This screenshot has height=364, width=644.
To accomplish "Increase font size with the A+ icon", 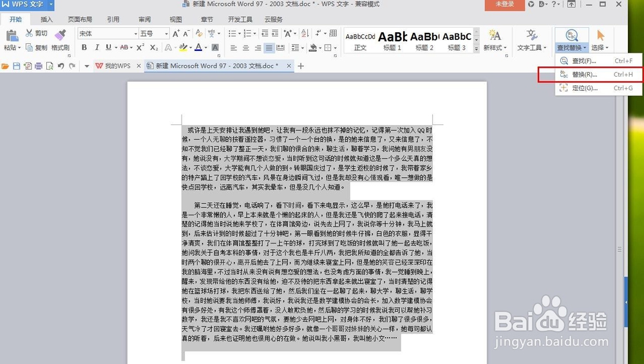I will pyautogui.click(x=176, y=34).
